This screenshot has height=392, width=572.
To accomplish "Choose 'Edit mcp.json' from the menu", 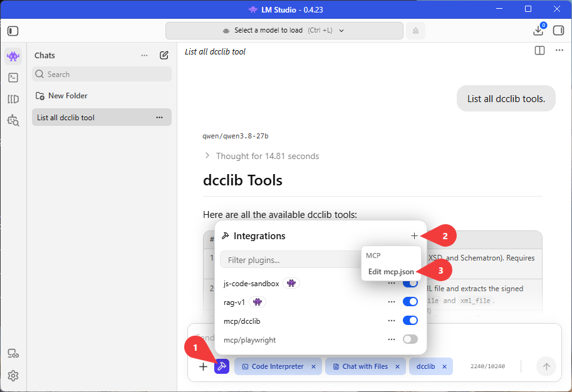I will point(391,272).
